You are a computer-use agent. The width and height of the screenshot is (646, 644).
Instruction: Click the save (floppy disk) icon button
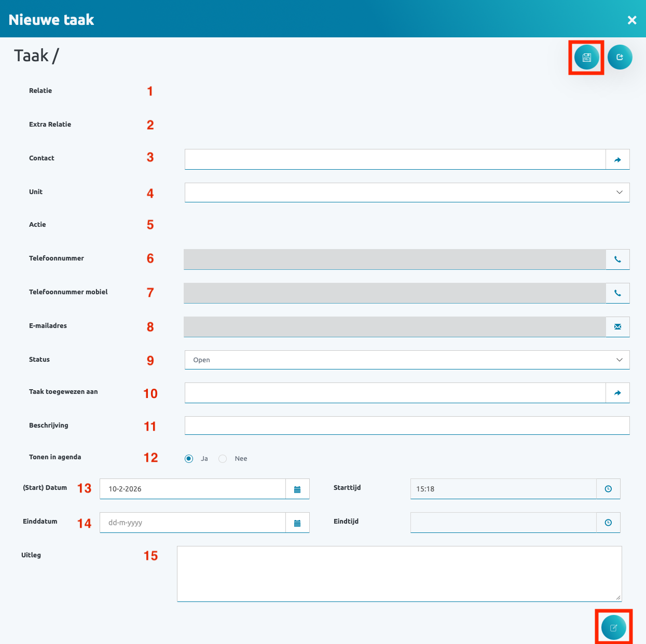pos(587,58)
